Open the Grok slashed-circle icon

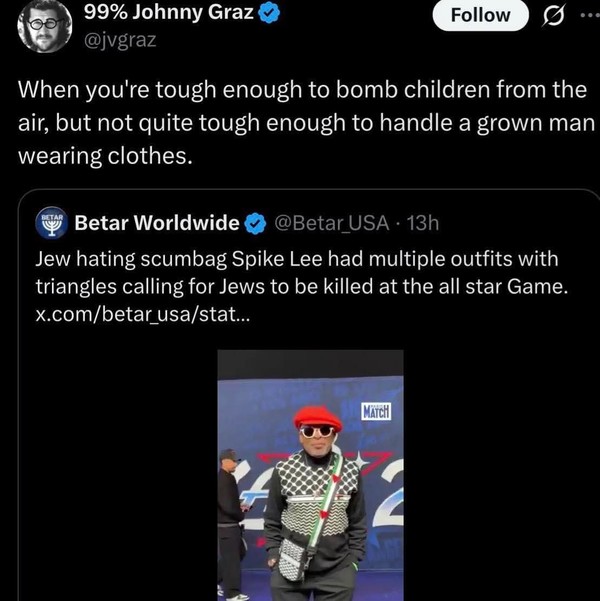551,15
